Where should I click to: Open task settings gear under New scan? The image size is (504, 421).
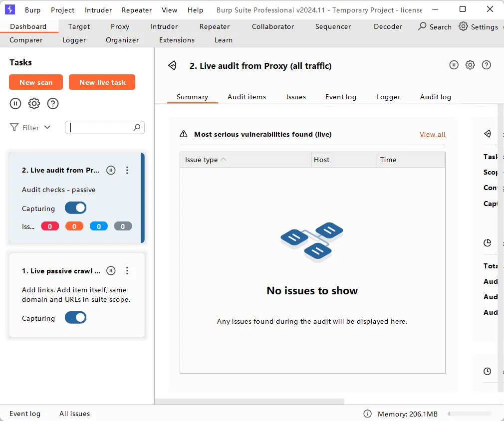pyautogui.click(x=34, y=103)
